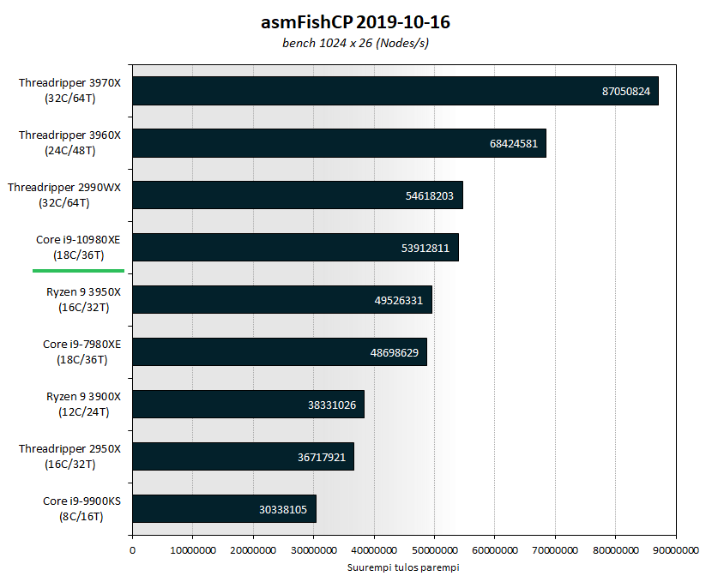
Task: Select the subtitle "bench 1024 x 26 (Nodes/s)"
Action: click(355, 43)
